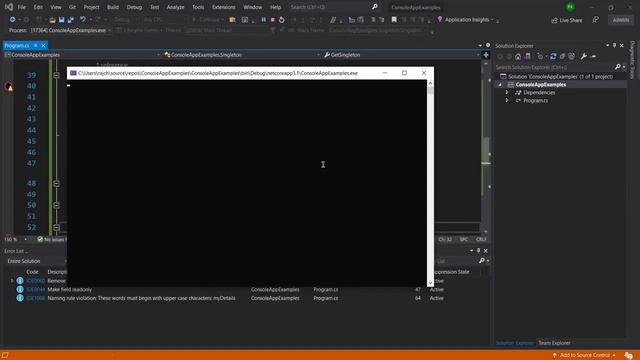This screenshot has height=360, width=640.
Task: Expand the Dependencies tree node
Action: (507, 93)
